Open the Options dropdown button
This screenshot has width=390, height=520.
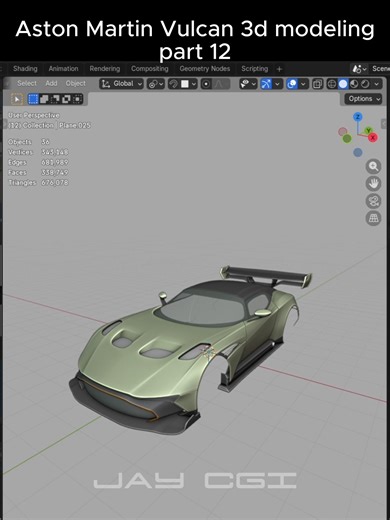click(x=363, y=99)
